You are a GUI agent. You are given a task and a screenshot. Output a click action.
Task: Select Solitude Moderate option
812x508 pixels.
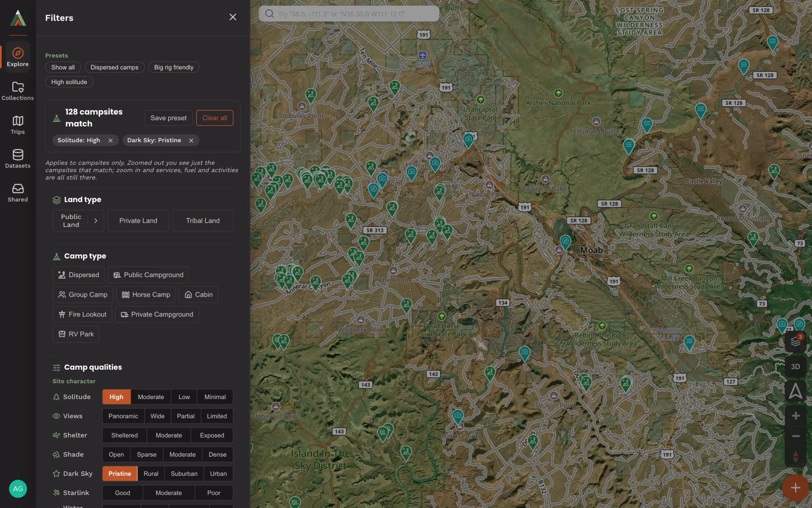151,397
